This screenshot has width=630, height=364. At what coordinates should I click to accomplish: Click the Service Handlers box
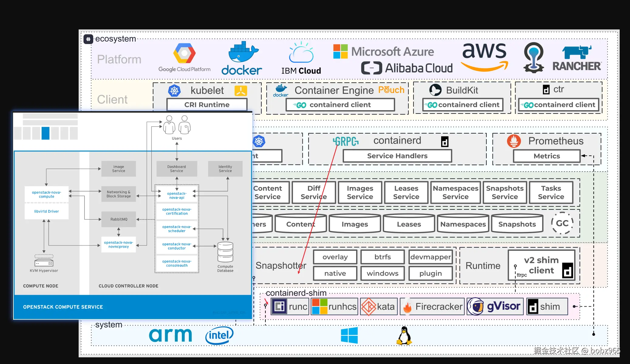click(397, 156)
